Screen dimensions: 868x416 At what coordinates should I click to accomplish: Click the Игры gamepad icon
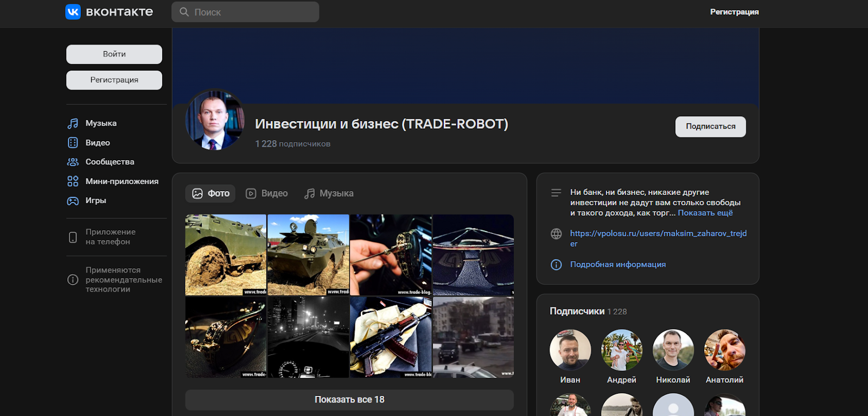[73, 201]
